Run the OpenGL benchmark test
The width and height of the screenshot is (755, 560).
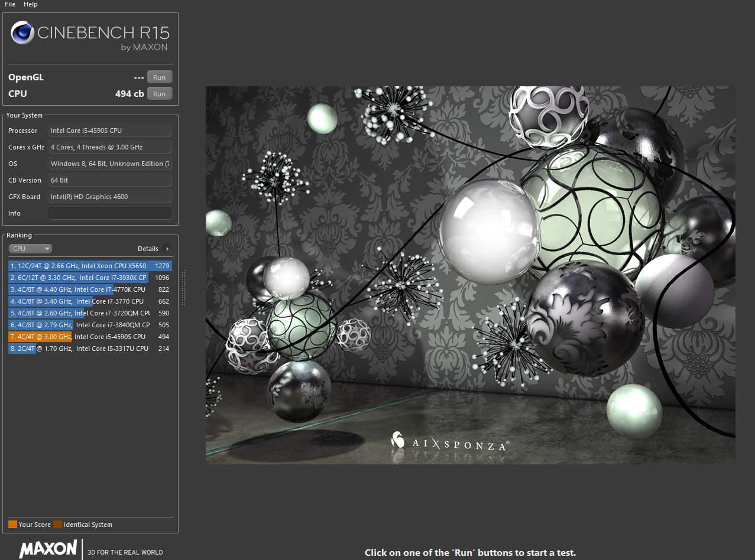(160, 77)
